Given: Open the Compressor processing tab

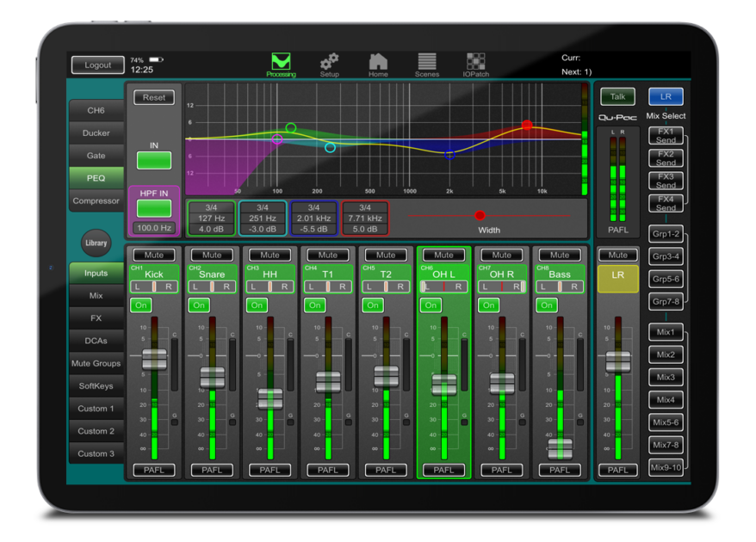Looking at the screenshot, I should click(x=96, y=200).
